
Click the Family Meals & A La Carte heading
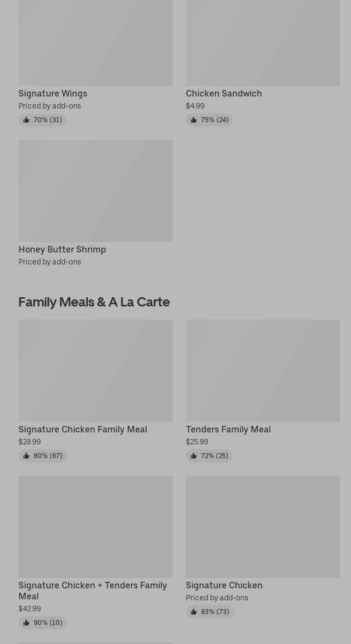click(x=94, y=302)
